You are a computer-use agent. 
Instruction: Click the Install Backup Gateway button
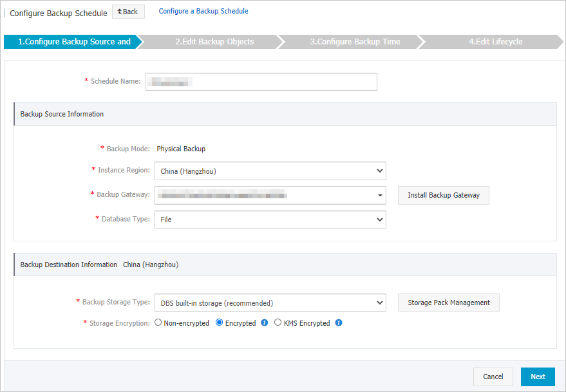(443, 195)
